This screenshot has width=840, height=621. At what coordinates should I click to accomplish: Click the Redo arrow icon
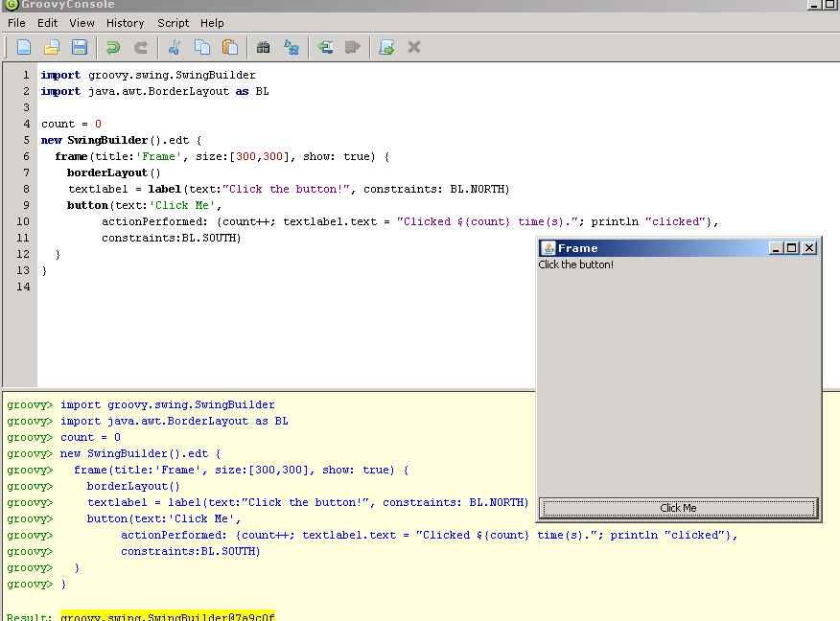pyautogui.click(x=141, y=48)
